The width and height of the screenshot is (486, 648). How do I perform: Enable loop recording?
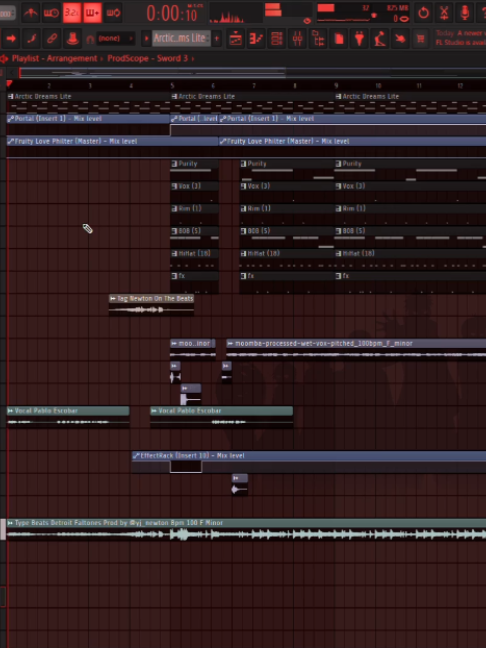[113, 13]
